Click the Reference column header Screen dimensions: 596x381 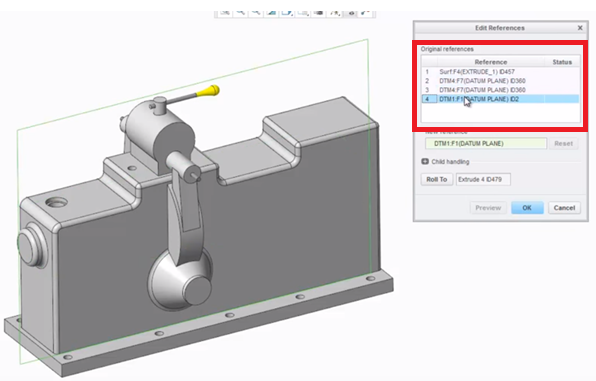(x=491, y=62)
